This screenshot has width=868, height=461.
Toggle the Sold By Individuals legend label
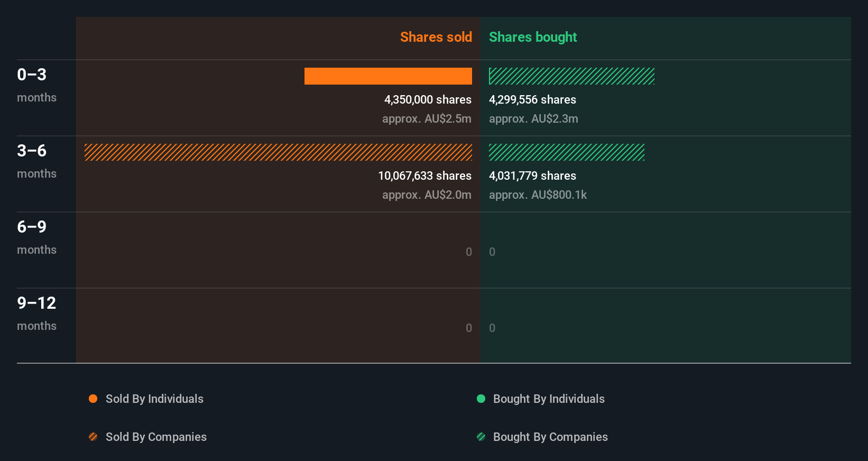(154, 399)
